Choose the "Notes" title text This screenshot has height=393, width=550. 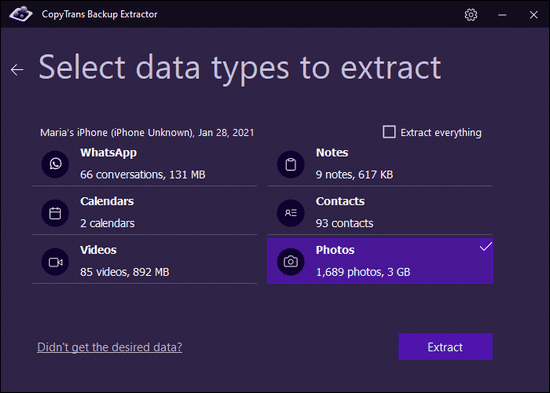tap(332, 153)
